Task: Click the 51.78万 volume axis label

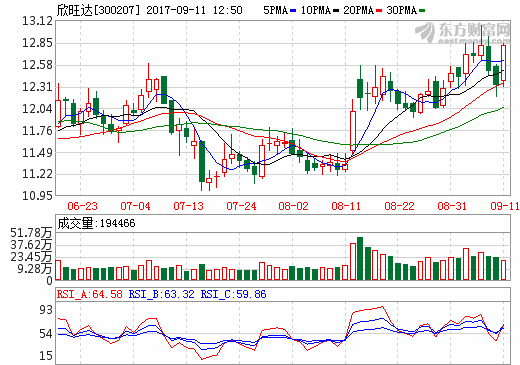Action: point(31,233)
